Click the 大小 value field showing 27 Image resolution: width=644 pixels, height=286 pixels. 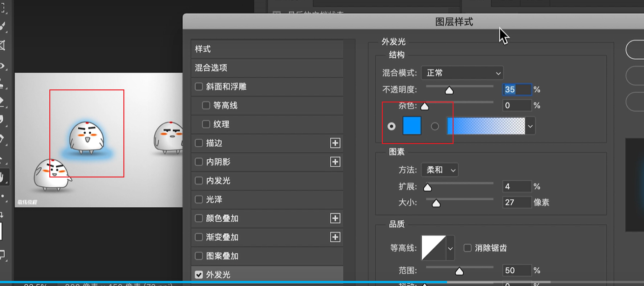coord(517,202)
